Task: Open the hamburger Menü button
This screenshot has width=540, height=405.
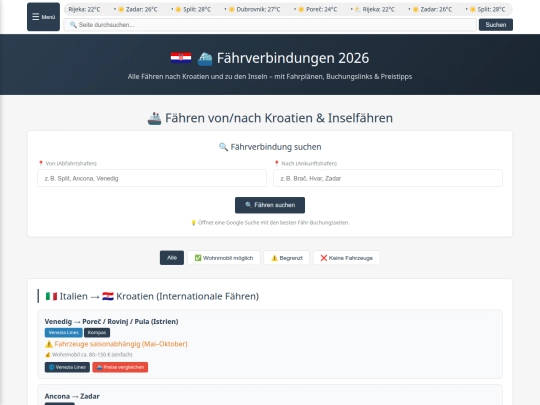Action: 43,17
